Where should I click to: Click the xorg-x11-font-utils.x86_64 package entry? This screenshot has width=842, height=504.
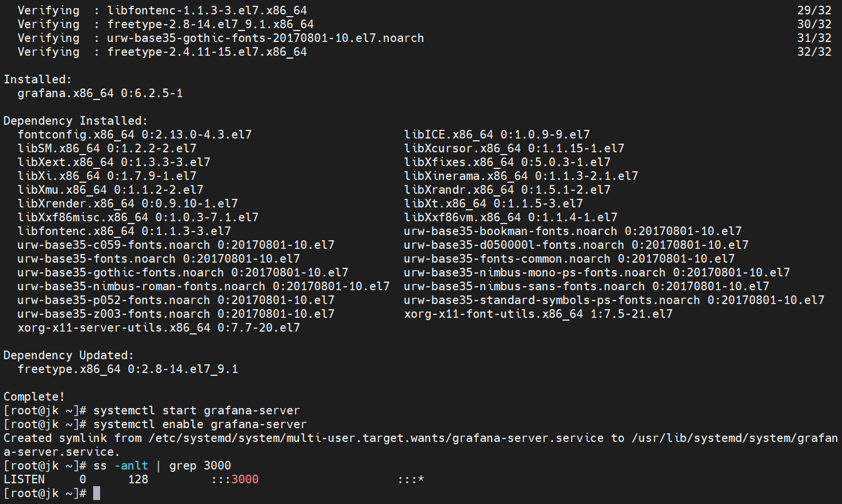coord(538,314)
